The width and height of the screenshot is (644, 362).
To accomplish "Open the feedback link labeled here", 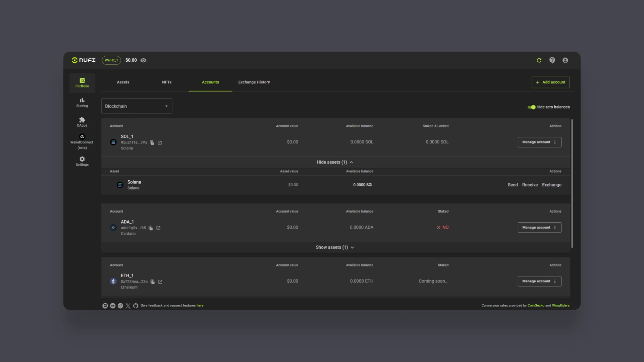I will click(x=200, y=305).
